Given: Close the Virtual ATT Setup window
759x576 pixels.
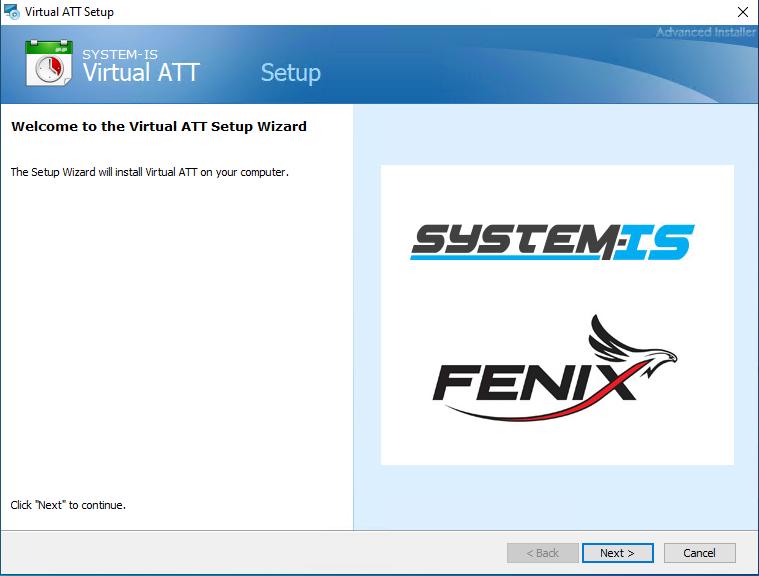Looking at the screenshot, I should (x=742, y=12).
